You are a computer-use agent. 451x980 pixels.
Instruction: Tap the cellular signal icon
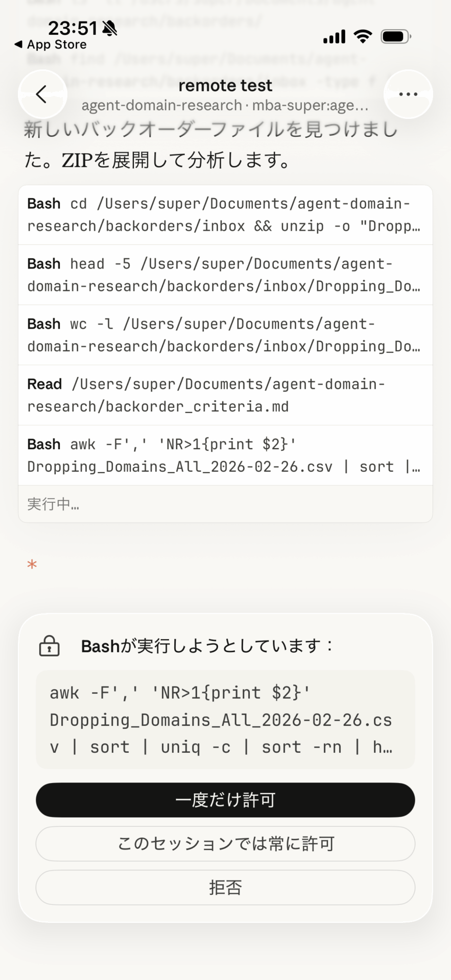(333, 36)
